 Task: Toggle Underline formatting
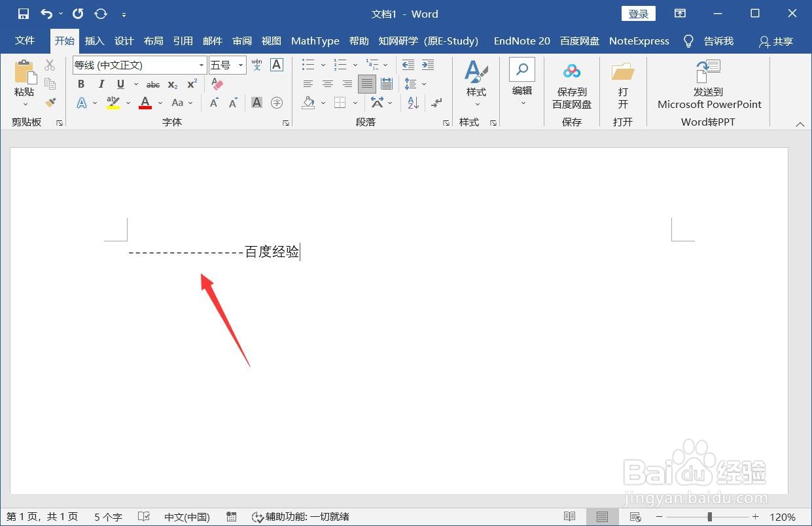click(120, 84)
